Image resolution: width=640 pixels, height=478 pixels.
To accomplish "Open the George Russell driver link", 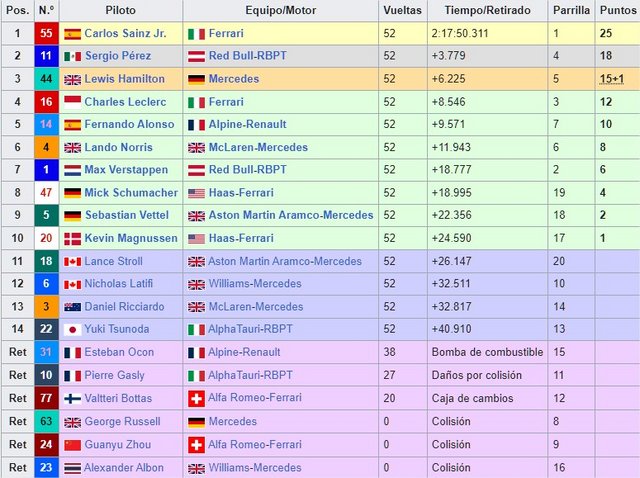I will (122, 421).
